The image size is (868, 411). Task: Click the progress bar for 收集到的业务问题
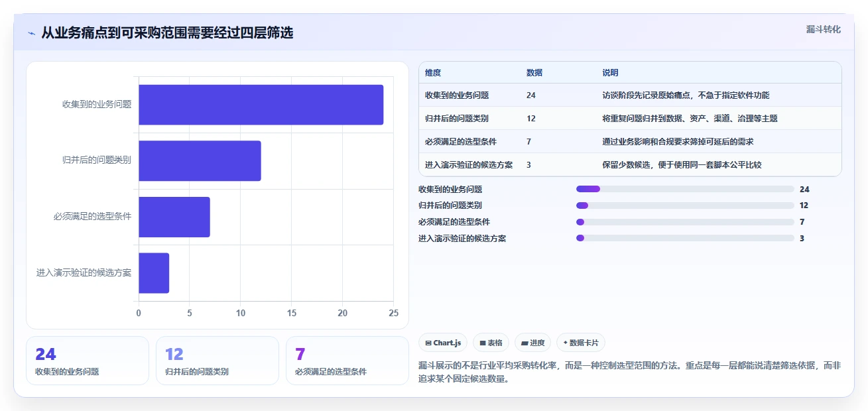pyautogui.click(x=685, y=189)
